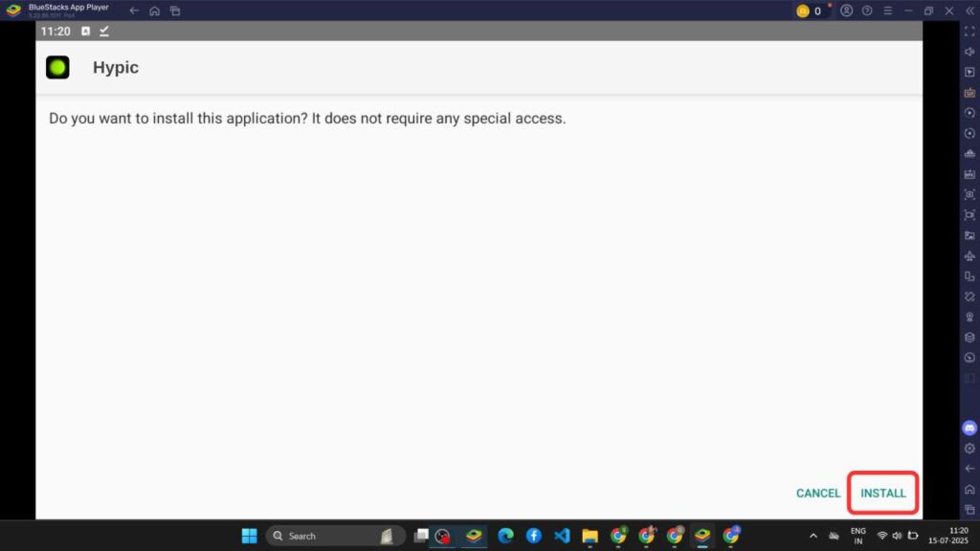Navigate back with the top bar arrow
The height and width of the screenshot is (551, 980).
[132, 11]
